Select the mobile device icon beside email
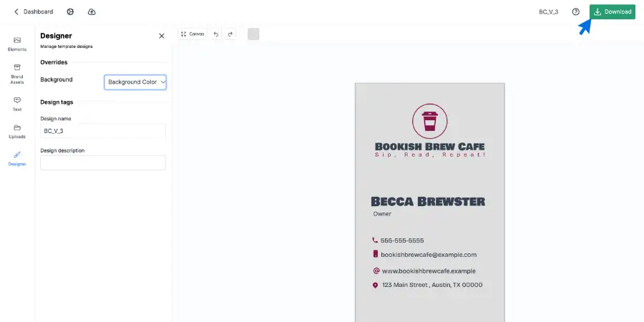Screen dimensions: 644x322 (376, 254)
